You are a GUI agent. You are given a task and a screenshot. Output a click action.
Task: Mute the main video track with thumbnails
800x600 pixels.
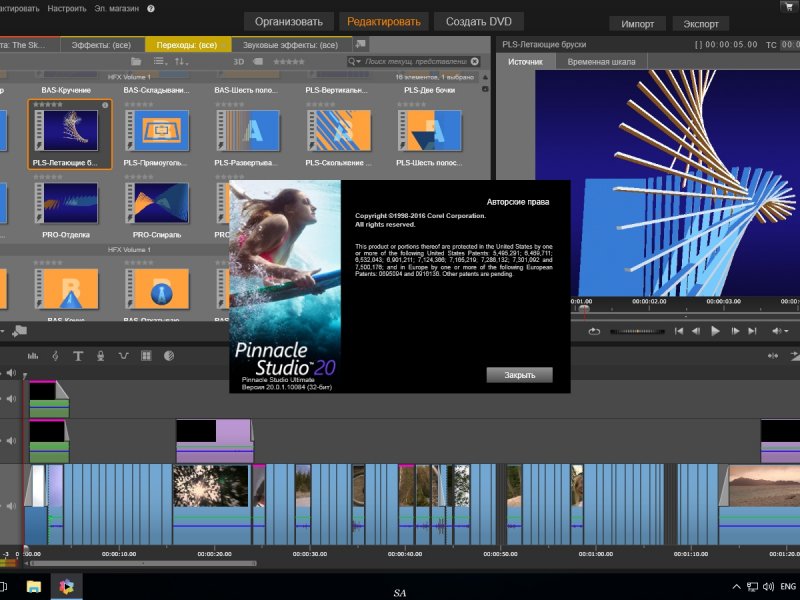point(11,506)
